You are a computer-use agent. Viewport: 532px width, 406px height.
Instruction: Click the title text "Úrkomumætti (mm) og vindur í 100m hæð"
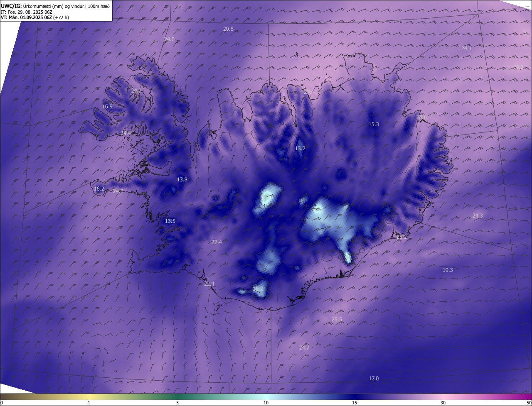tap(66, 6)
